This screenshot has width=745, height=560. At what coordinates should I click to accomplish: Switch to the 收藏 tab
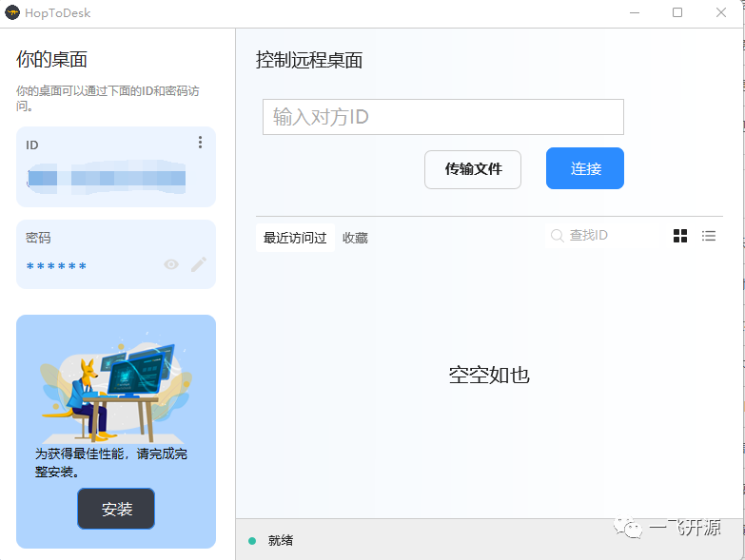point(355,238)
